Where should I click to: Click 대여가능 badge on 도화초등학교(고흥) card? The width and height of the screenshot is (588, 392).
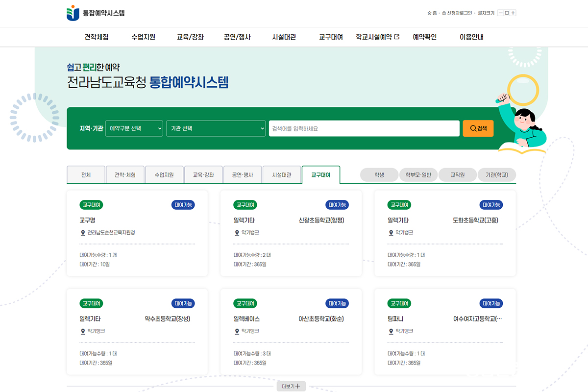(491, 205)
